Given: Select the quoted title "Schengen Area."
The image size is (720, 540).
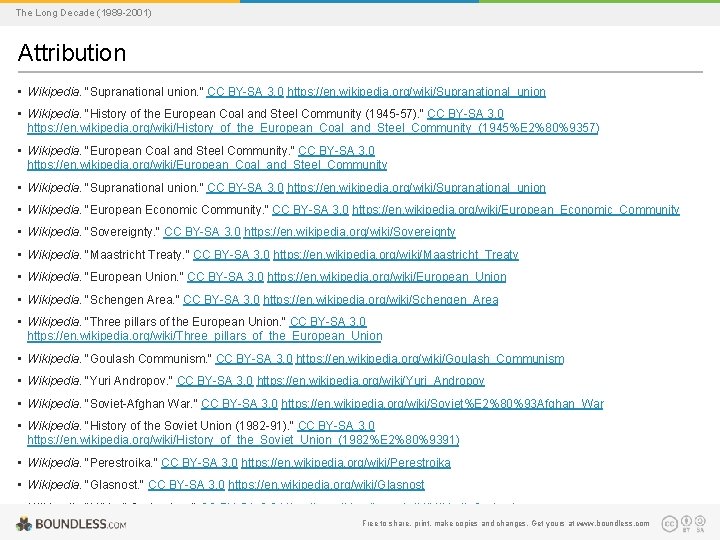Looking at the screenshot, I should (x=132, y=300).
